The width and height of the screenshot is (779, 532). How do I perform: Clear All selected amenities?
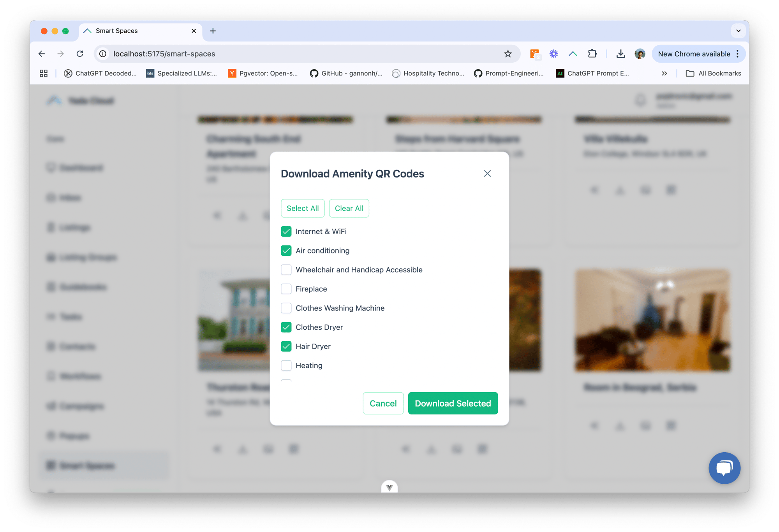pos(349,208)
